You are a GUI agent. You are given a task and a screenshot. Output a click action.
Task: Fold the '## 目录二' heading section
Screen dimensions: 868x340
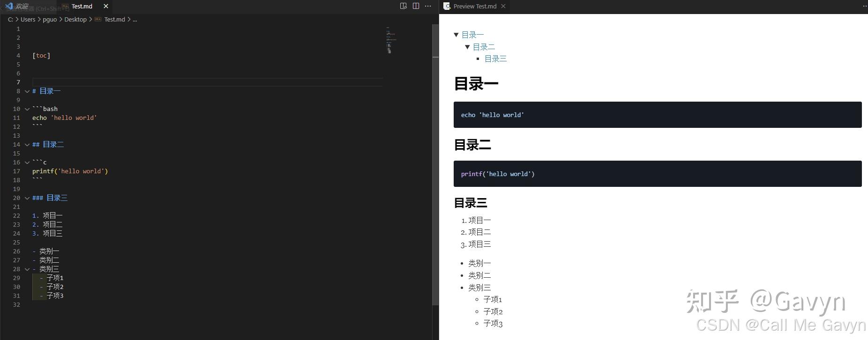27,145
